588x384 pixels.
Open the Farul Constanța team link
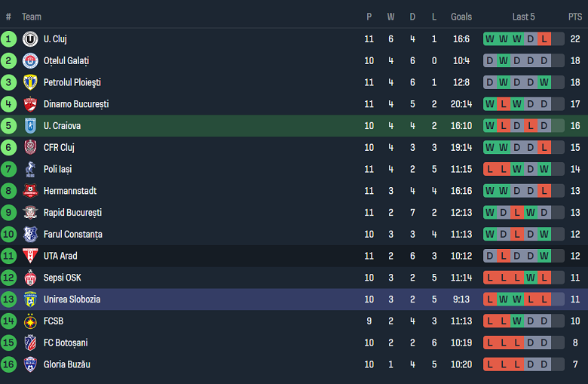pyautogui.click(x=72, y=235)
